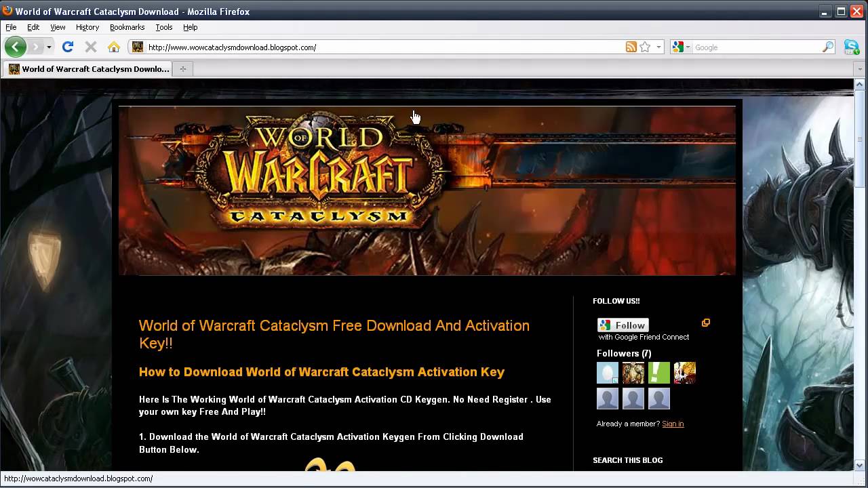Click the 'SEARCH THIS BLOG' heading
868x488 pixels.
click(x=628, y=460)
